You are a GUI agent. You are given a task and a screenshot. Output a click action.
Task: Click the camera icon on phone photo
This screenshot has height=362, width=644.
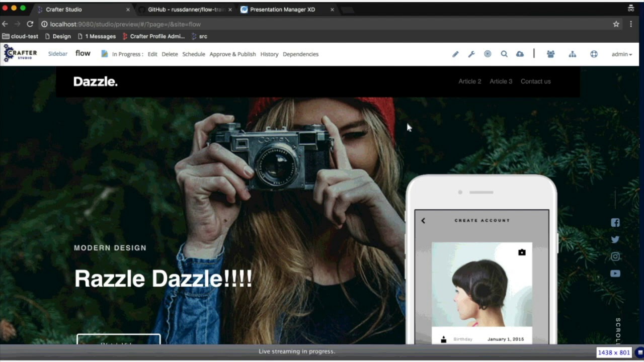point(522,252)
